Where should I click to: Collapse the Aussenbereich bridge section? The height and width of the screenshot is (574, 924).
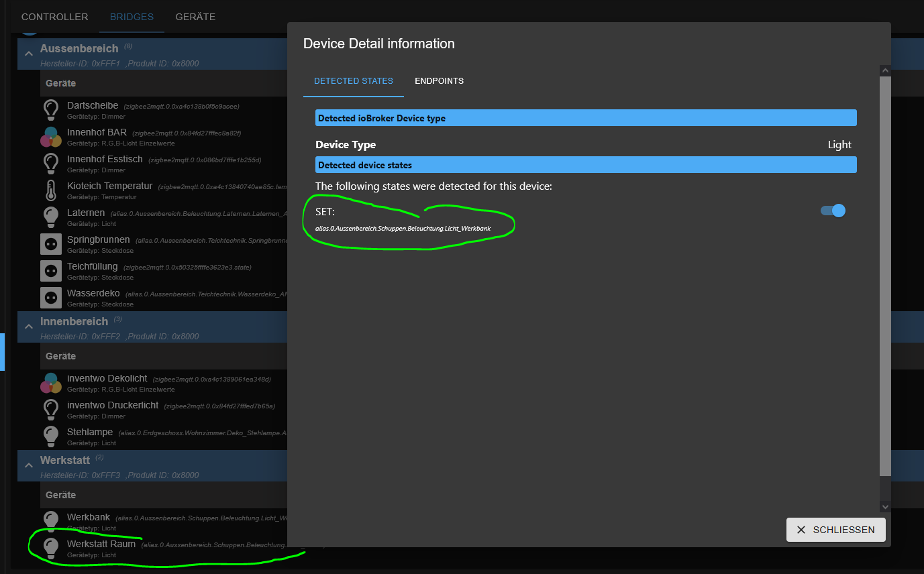(29, 54)
